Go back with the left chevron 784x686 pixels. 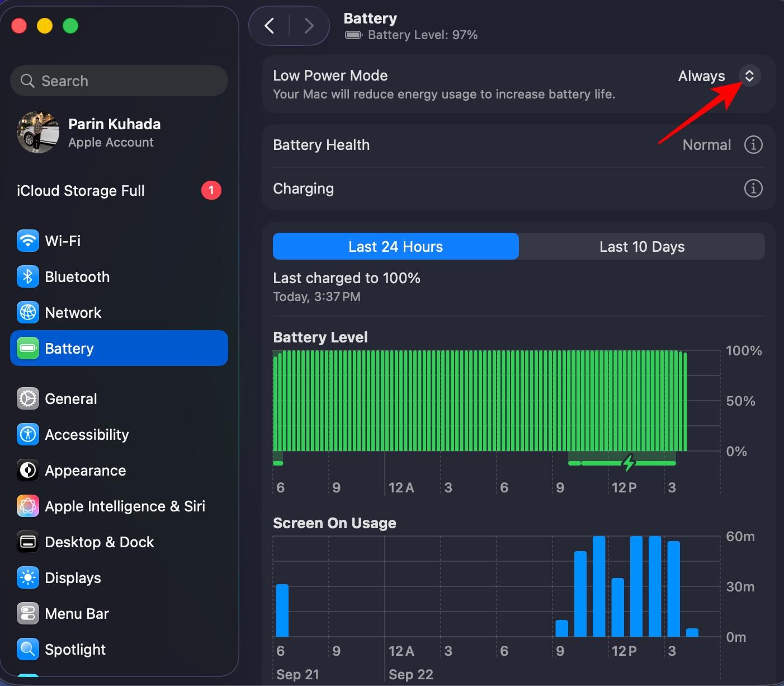pyautogui.click(x=270, y=26)
